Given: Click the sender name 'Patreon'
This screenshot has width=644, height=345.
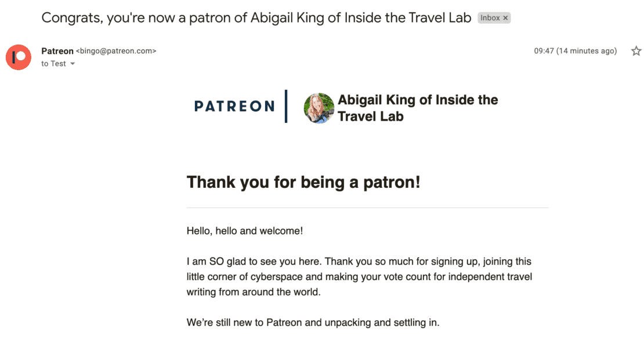Looking at the screenshot, I should [x=57, y=51].
